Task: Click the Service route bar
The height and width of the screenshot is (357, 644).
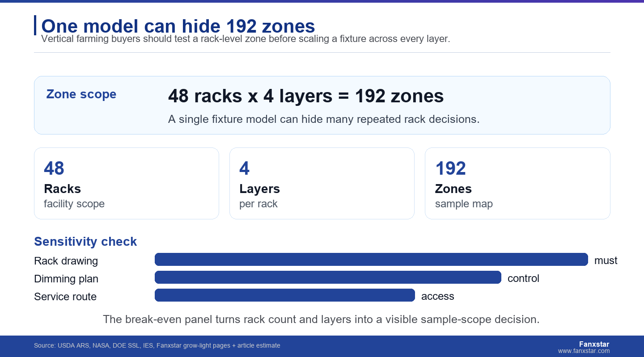Action: [285, 295]
